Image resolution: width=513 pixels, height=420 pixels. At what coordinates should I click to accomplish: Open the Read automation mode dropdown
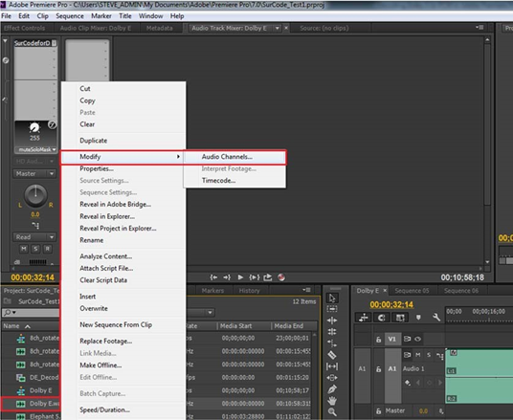pyautogui.click(x=34, y=237)
